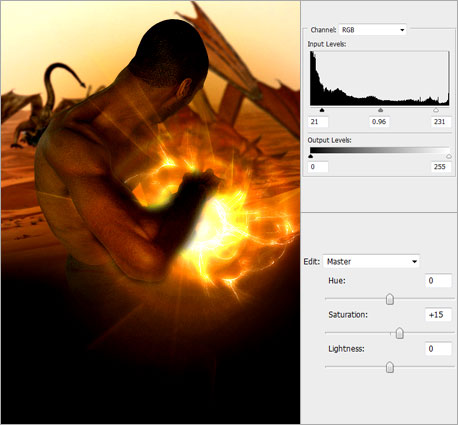
Task: Click the highlight input field showing 231
Action: click(x=441, y=122)
